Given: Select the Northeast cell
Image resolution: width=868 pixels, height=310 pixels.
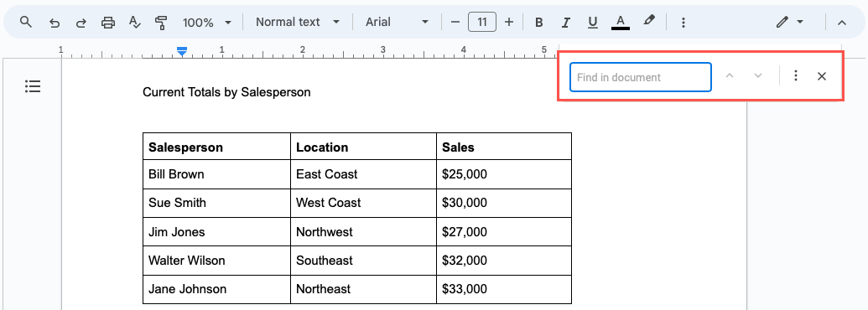Looking at the screenshot, I should 363,289.
